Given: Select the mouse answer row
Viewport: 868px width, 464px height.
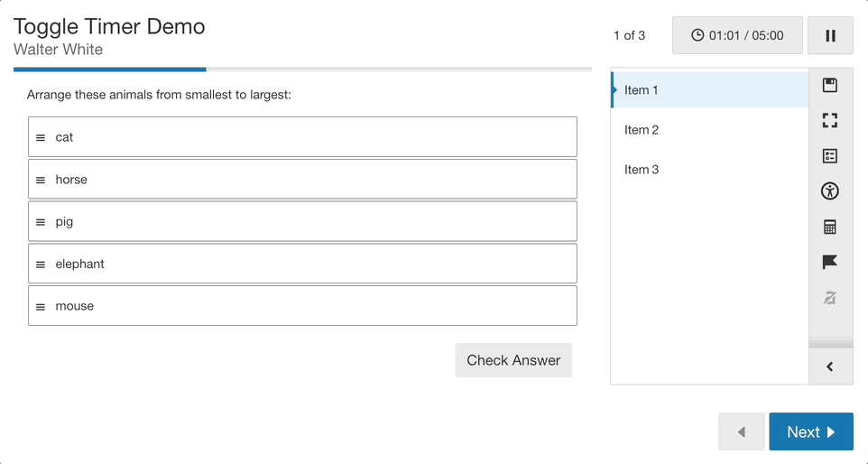Looking at the screenshot, I should point(303,306).
